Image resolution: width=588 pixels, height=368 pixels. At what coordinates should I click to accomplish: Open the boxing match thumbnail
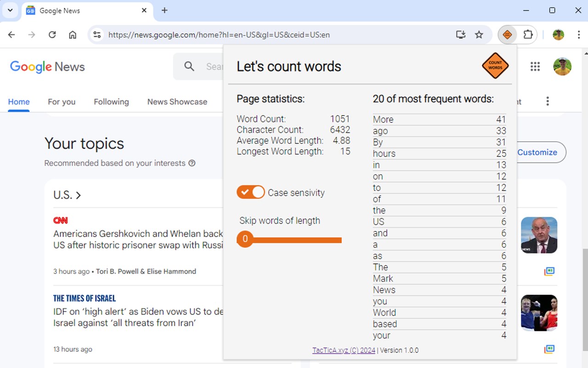click(539, 313)
